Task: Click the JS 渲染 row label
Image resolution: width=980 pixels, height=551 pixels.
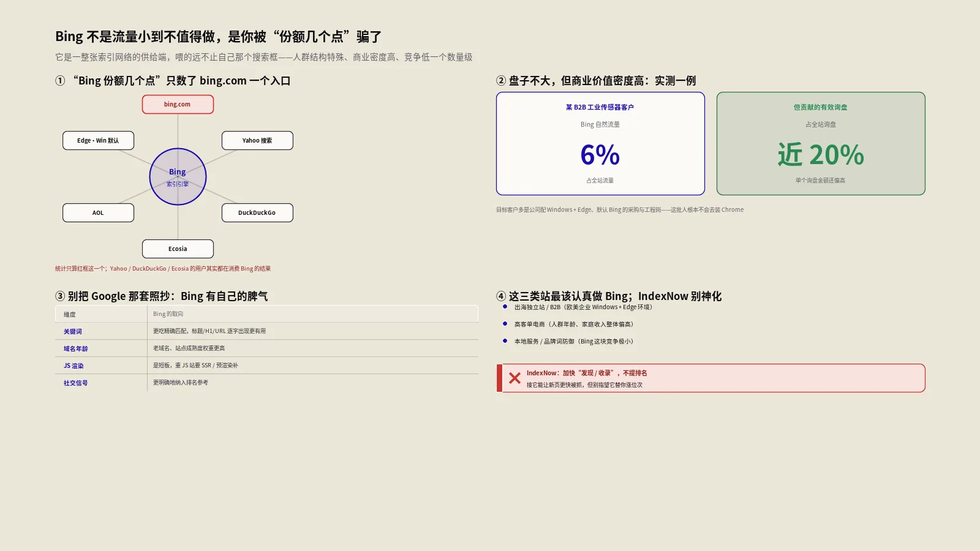Action: (x=74, y=365)
